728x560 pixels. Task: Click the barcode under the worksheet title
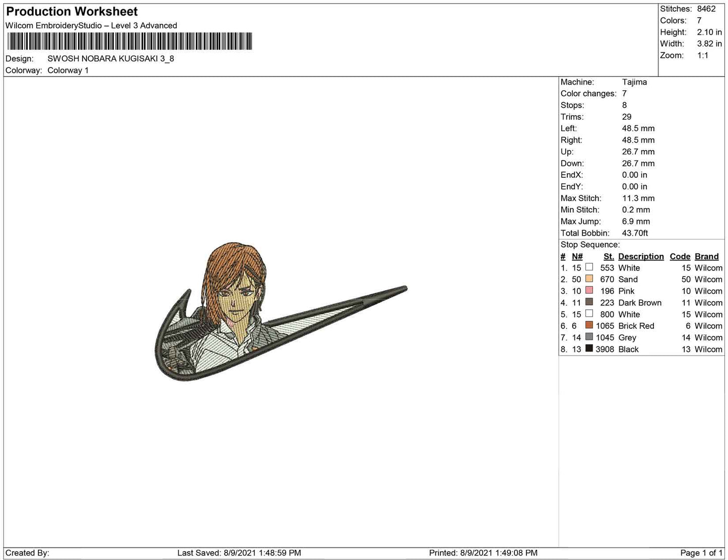[129, 41]
